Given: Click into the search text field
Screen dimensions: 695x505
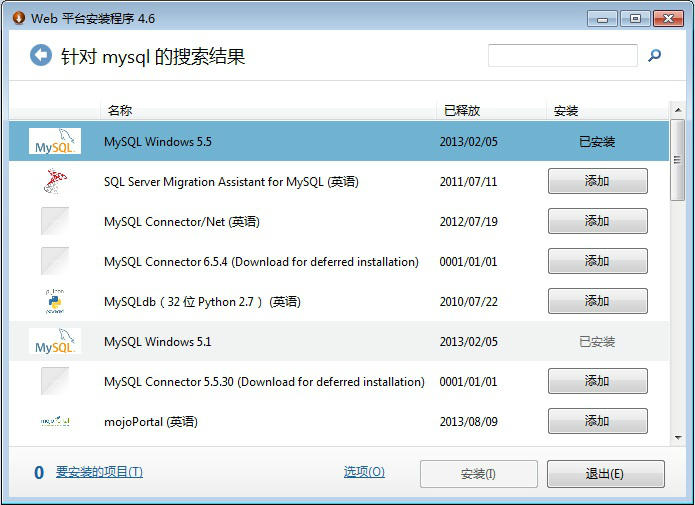Looking at the screenshot, I should tap(562, 55).
